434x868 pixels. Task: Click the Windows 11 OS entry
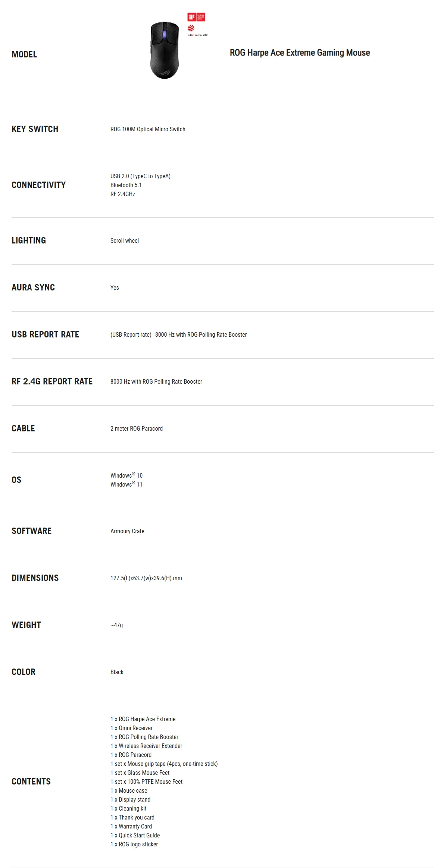point(127,484)
